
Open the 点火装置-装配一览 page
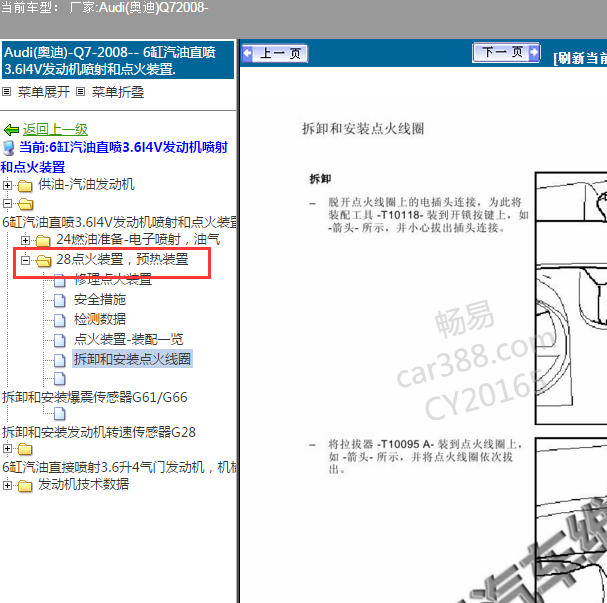pos(129,339)
